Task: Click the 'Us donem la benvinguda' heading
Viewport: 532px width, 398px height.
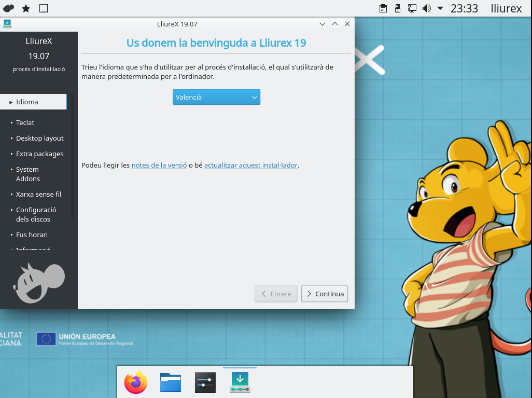Action: (216, 43)
